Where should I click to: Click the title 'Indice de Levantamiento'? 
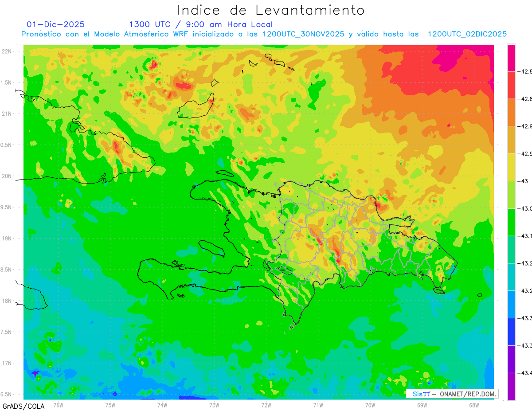[271, 10]
